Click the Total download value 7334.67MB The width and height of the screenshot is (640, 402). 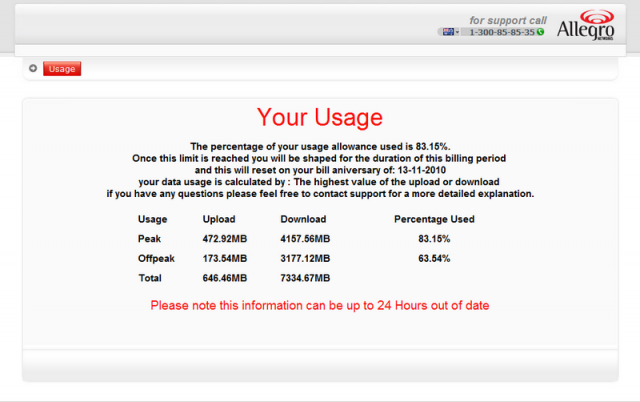coord(305,278)
